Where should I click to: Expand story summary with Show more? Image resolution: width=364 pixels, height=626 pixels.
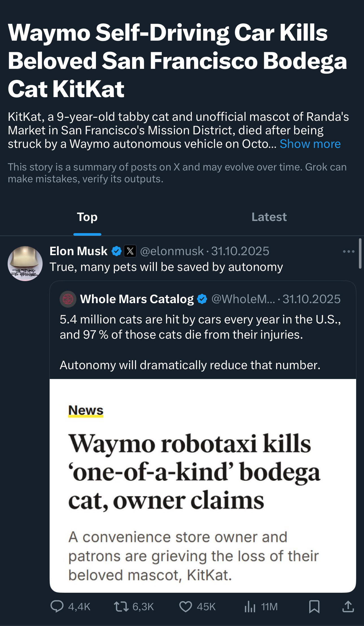tap(310, 144)
